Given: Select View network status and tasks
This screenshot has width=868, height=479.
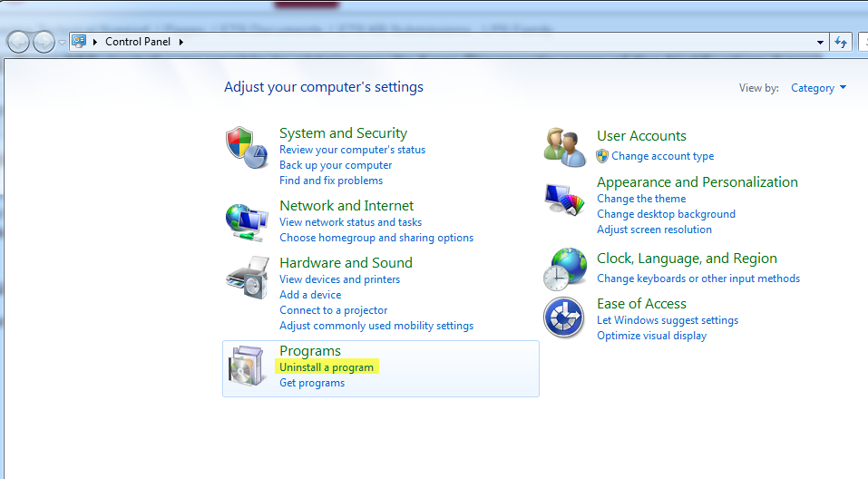Looking at the screenshot, I should [x=350, y=222].
